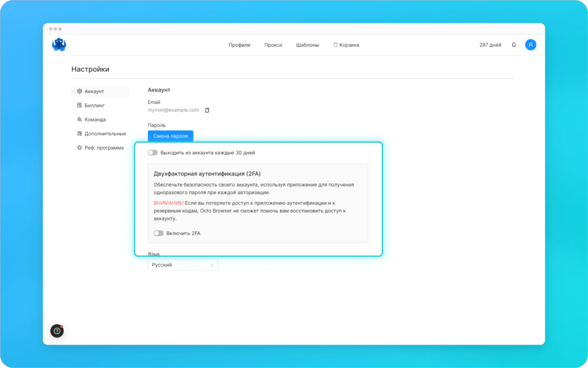Image resolution: width=588 pixels, height=368 pixels.
Task: Click the gear icon beside Аккаунт
Action: click(x=79, y=91)
